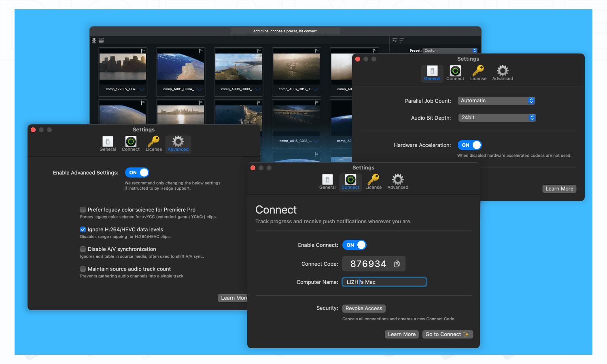Edit the Computer Name field
The width and height of the screenshot is (607, 364).
(x=384, y=282)
